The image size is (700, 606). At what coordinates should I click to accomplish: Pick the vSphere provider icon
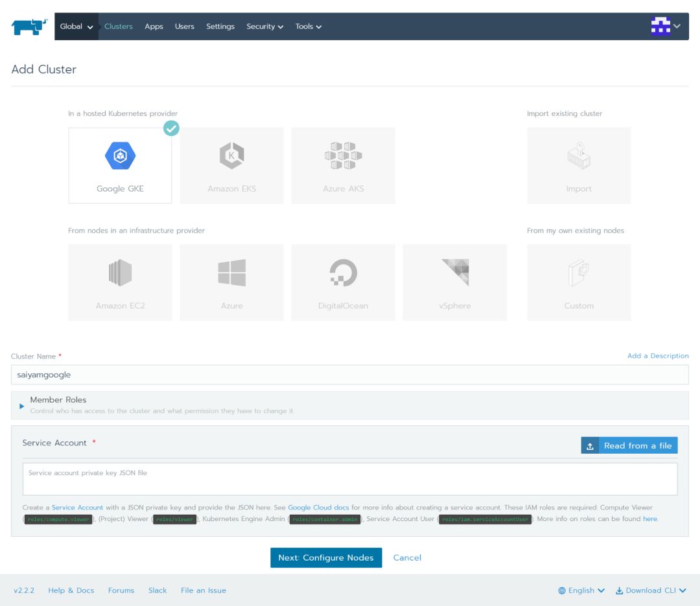(456, 272)
